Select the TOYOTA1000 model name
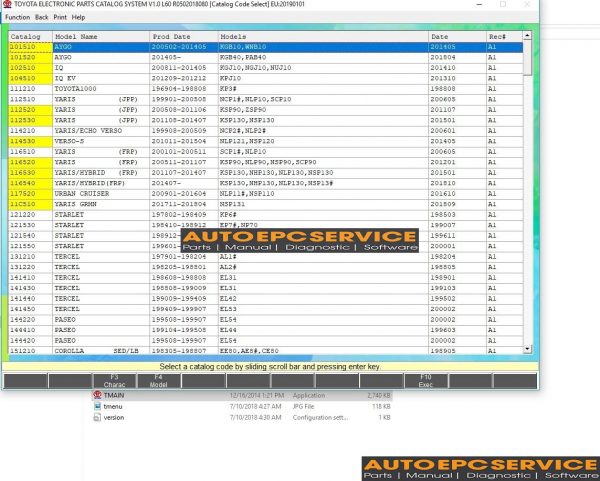Viewport: 600px width, 481px height. click(x=75, y=89)
